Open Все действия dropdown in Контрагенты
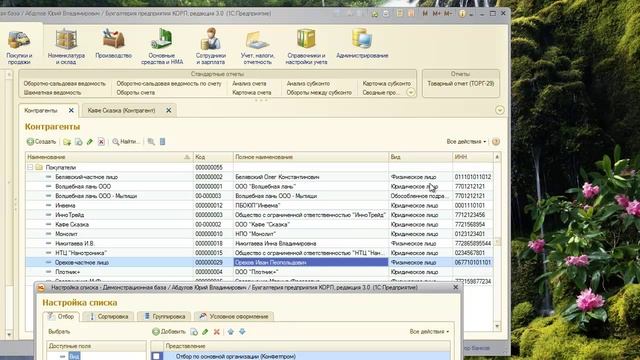This screenshot has height=360, width=640. 466,142
